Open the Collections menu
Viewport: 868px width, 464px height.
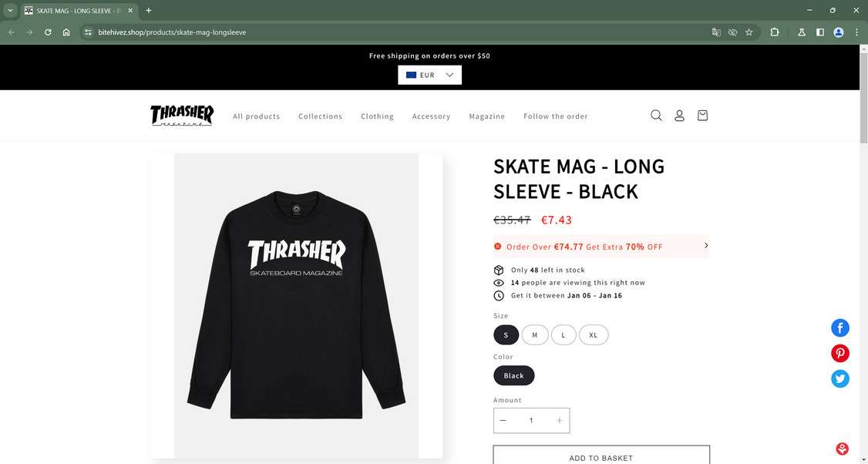320,116
